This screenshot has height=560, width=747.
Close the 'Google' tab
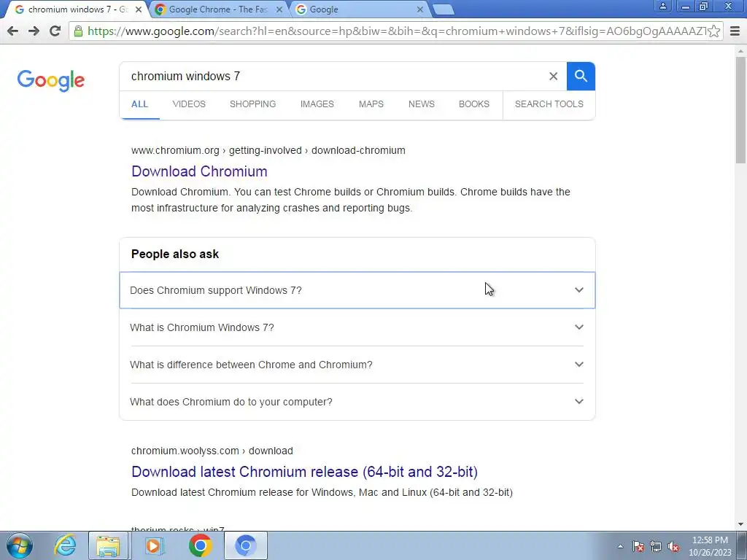pyautogui.click(x=419, y=9)
